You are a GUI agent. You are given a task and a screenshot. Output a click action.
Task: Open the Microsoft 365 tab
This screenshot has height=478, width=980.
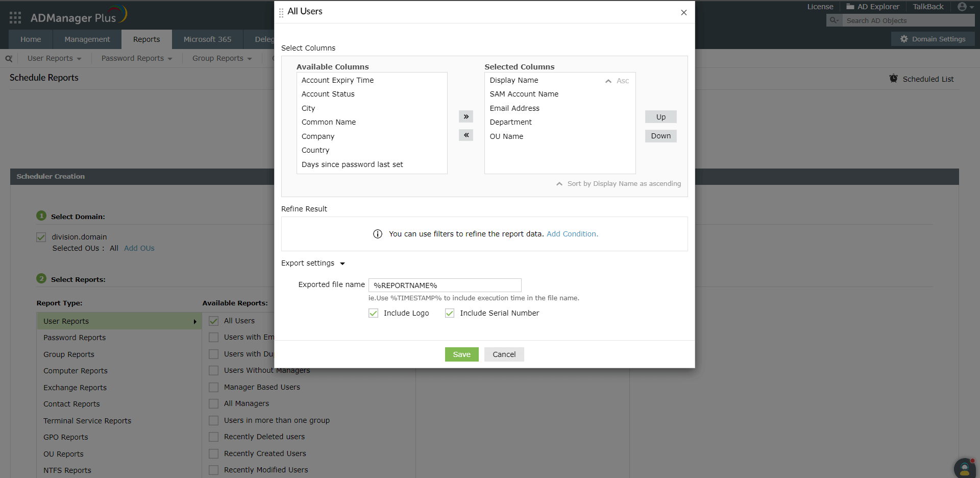tap(207, 39)
